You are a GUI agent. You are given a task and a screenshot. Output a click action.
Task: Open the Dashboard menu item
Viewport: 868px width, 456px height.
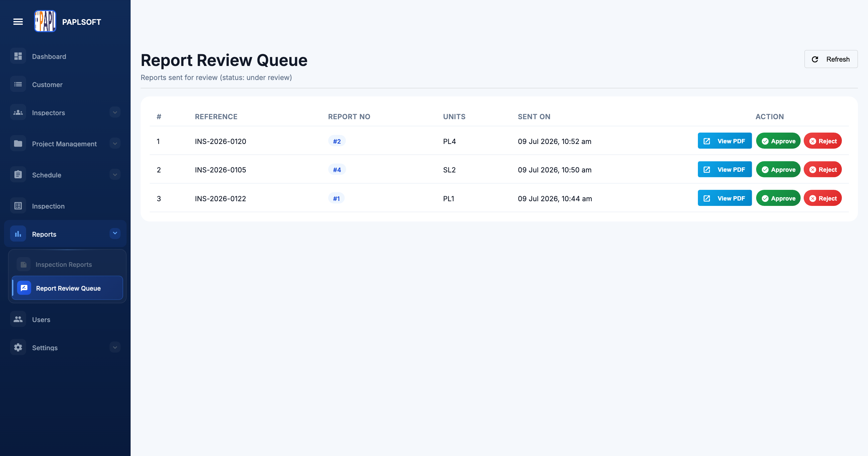[x=65, y=56]
